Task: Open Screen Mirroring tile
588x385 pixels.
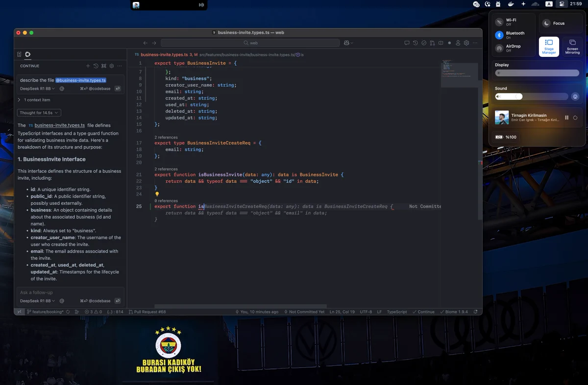Action: click(572, 47)
